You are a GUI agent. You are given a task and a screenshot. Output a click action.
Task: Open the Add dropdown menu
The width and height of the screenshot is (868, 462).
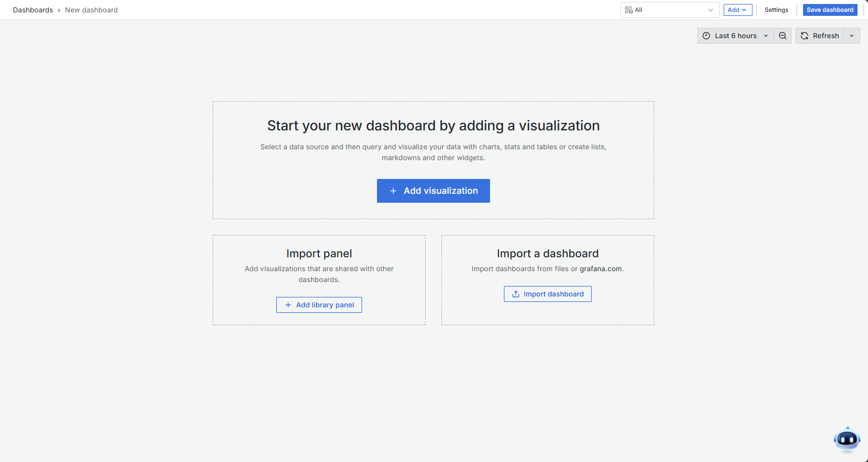tap(738, 10)
